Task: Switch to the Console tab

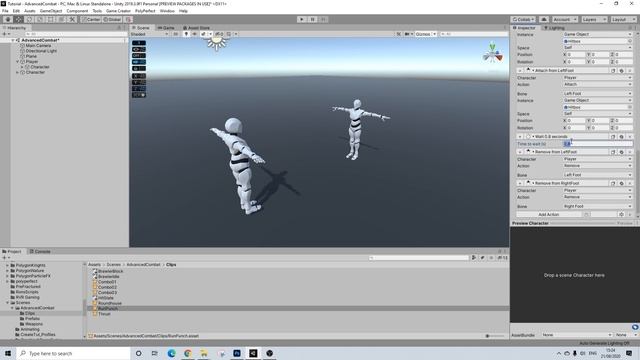Action: point(40,251)
